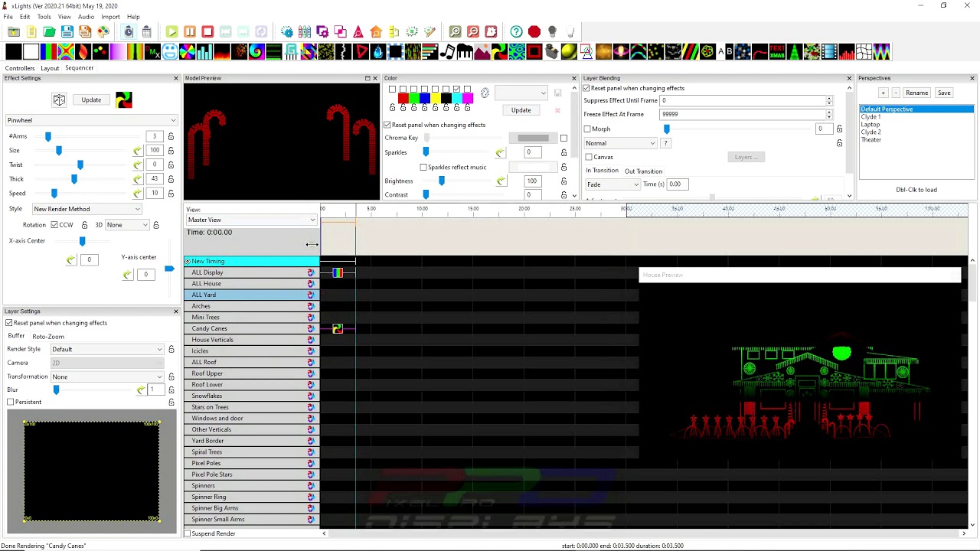The image size is (980, 551).
Task: Adjust the Brightness slider
Action: click(x=441, y=181)
